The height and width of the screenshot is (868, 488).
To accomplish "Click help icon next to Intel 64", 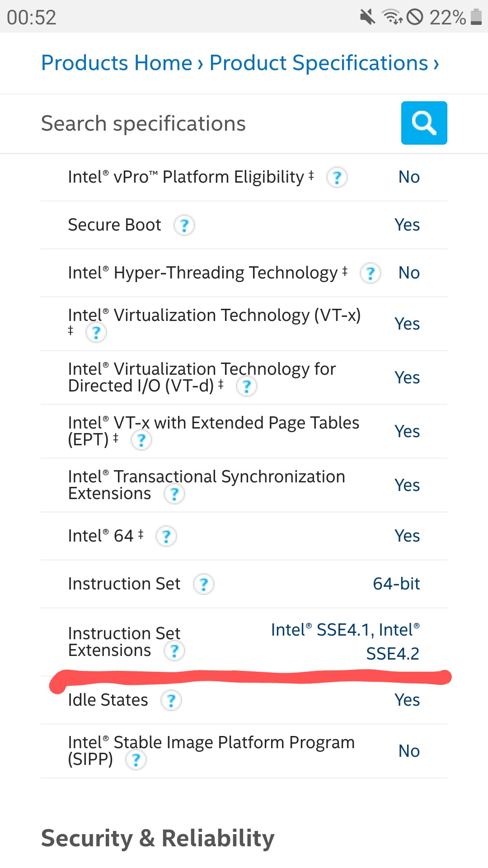I will 166,537.
